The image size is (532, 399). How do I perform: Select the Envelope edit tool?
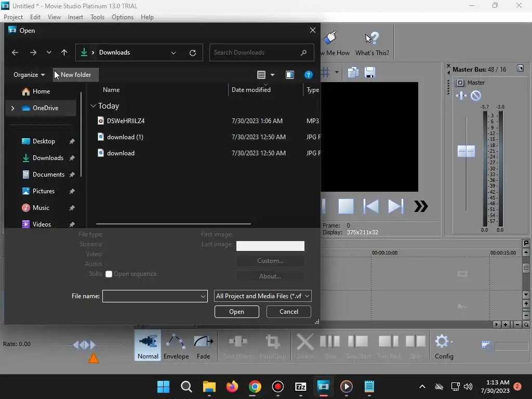tap(176, 346)
